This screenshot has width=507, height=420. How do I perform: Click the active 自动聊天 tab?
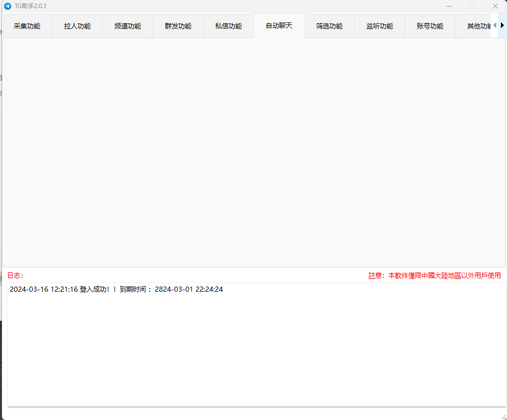tap(279, 25)
